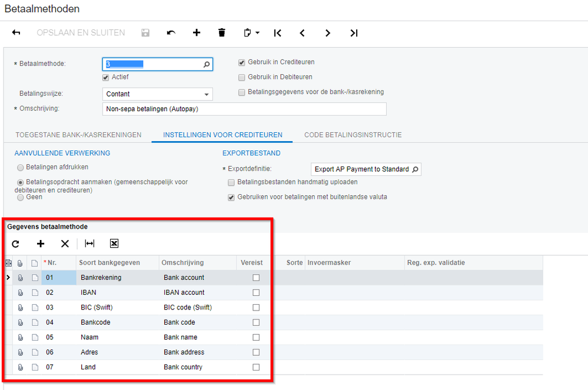The image size is (588, 390).
Task: Open the note icon for Bankcode row
Action: tap(35, 322)
